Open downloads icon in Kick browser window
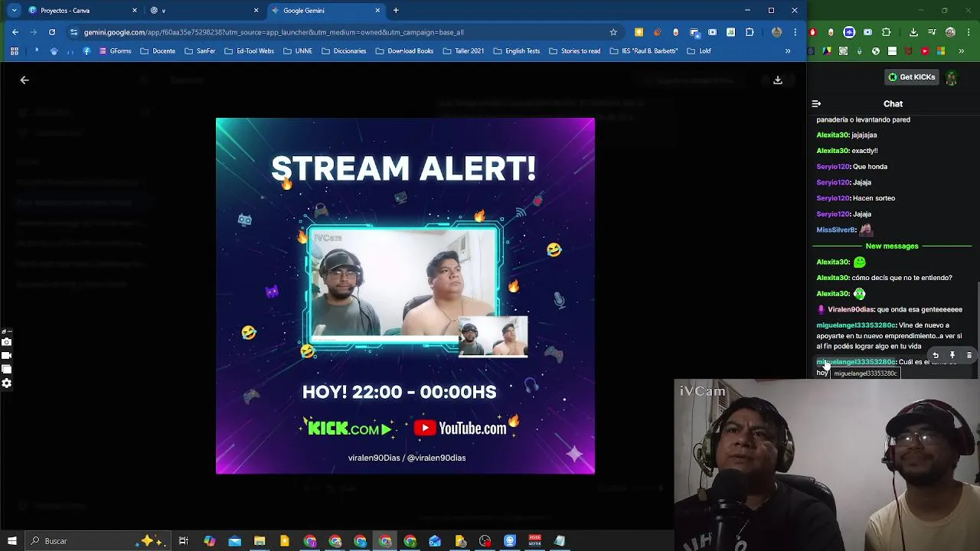The width and height of the screenshot is (980, 551). 913,32
